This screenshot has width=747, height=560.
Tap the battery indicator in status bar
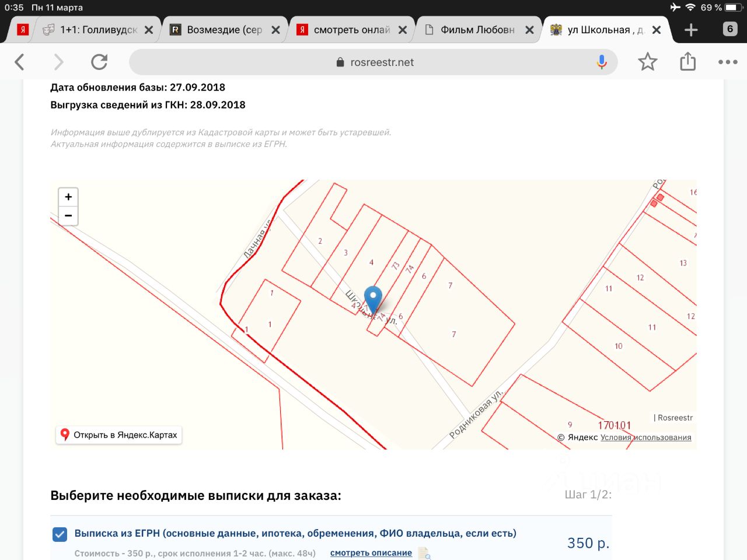(734, 8)
